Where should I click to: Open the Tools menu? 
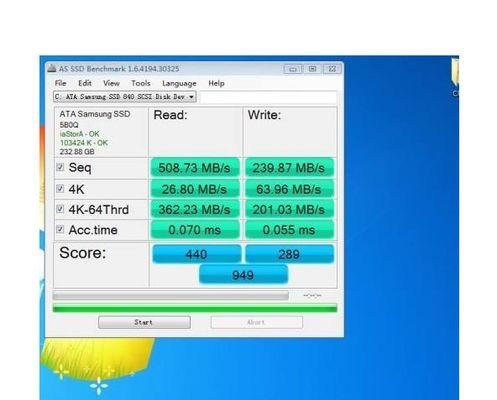point(141,83)
